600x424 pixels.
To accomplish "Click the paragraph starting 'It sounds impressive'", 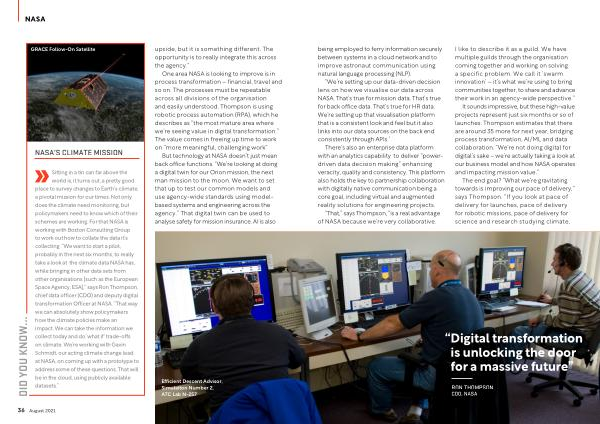I will click(515, 139).
